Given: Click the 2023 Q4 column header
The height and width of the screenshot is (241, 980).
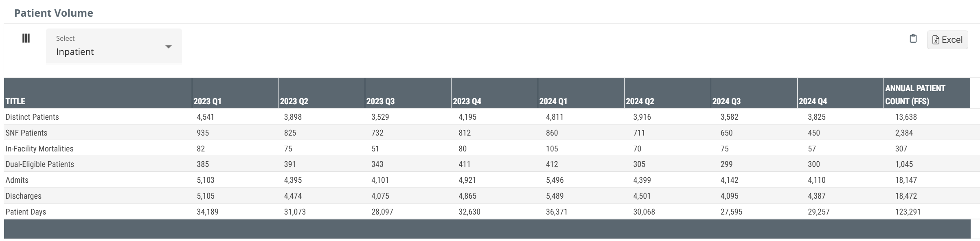Looking at the screenshot, I should click(467, 101).
